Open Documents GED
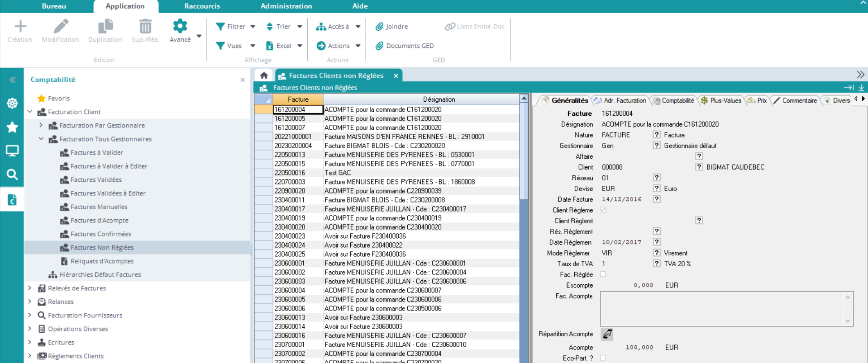This screenshot has height=363, width=868. point(409,46)
